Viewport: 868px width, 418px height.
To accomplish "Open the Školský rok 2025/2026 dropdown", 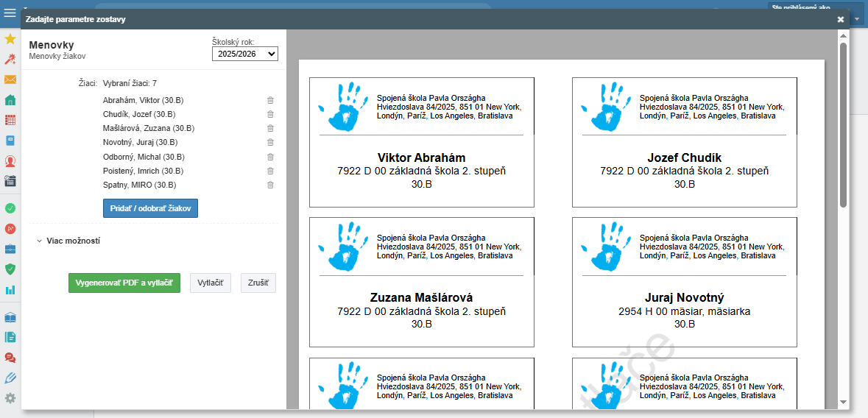I will pos(244,54).
